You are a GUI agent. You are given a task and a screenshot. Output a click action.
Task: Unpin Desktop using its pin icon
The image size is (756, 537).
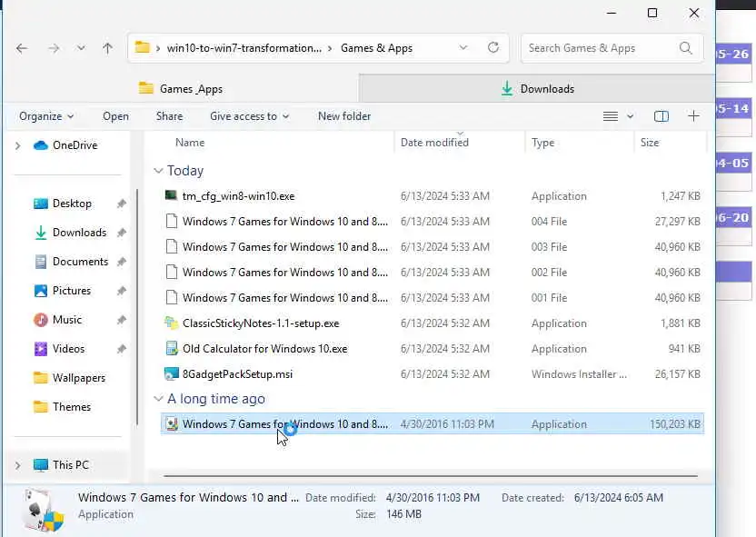coord(122,204)
